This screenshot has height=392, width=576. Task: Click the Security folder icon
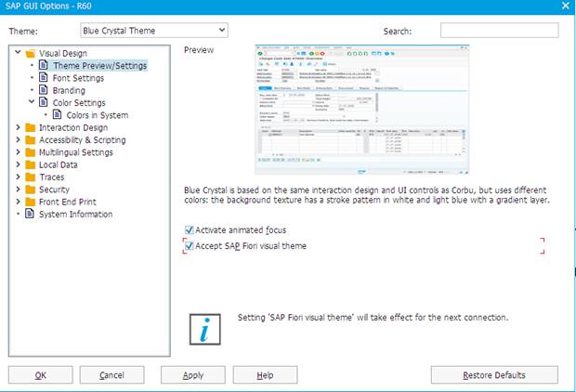tap(30, 189)
